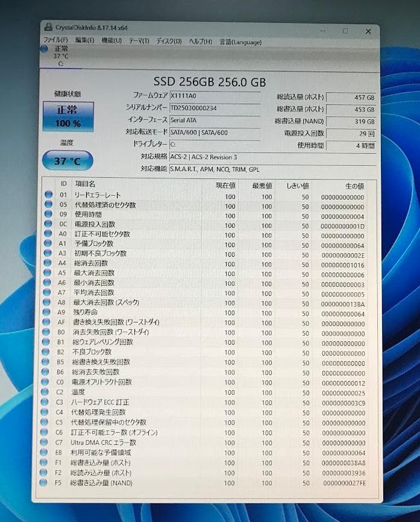Select the B6 総消去失敗回数 row name

click(x=96, y=372)
